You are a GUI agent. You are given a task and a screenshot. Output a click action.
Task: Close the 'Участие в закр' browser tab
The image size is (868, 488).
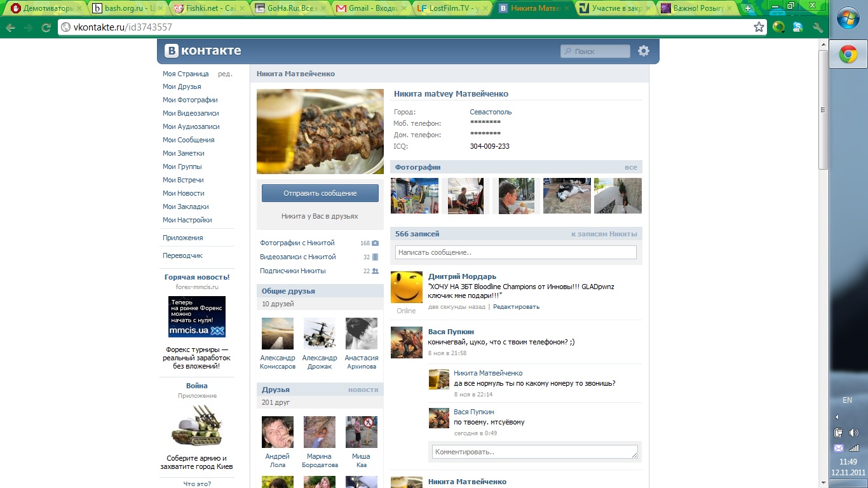click(x=648, y=8)
